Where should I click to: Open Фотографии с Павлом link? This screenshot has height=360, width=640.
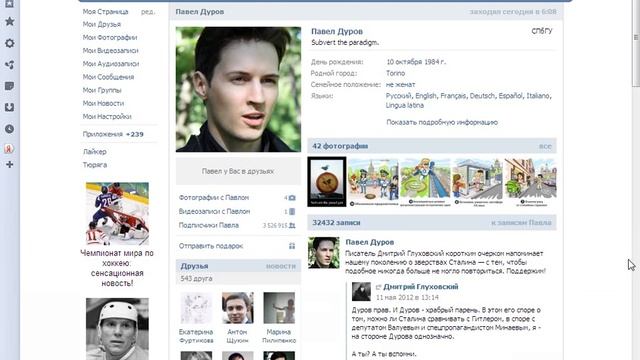pyautogui.click(x=214, y=198)
